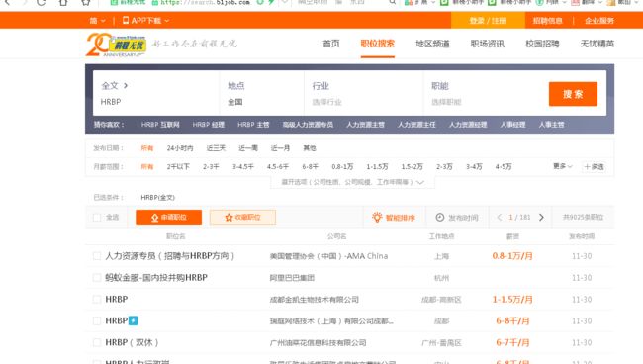643x364 pixels.
Task: Filter salary range 1-1.5万
Action: click(x=377, y=166)
